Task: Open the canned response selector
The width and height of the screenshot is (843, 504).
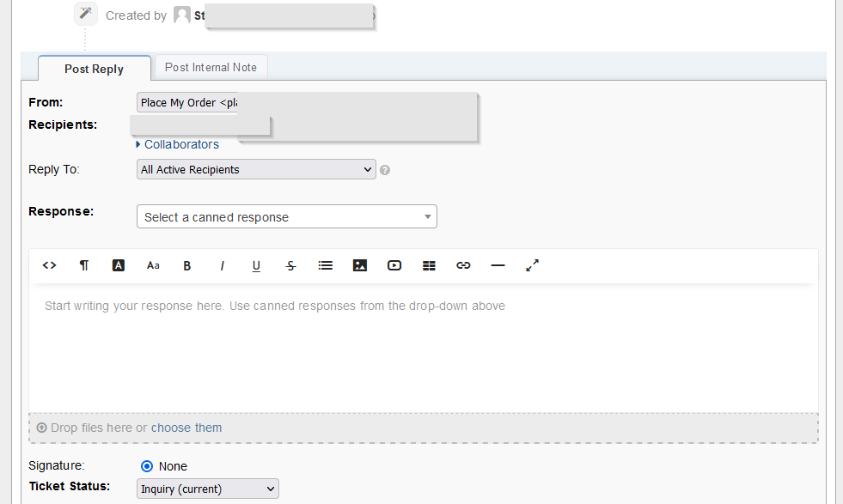Action: pos(286,217)
